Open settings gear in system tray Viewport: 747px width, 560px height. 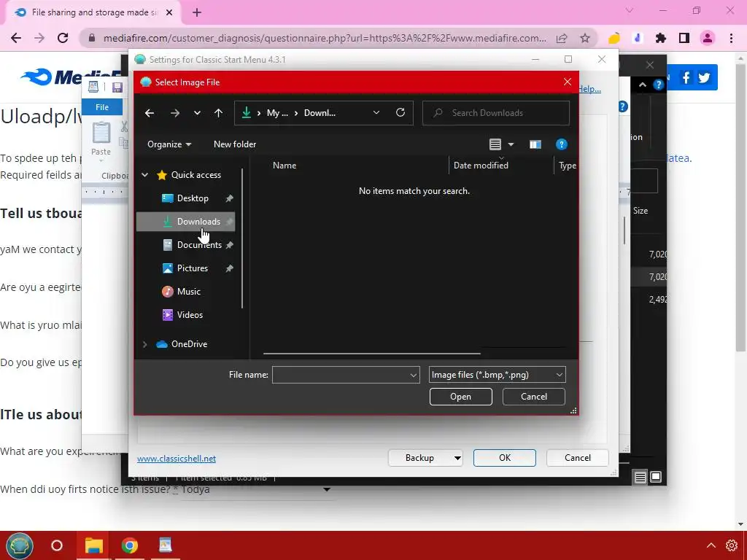pos(732,545)
